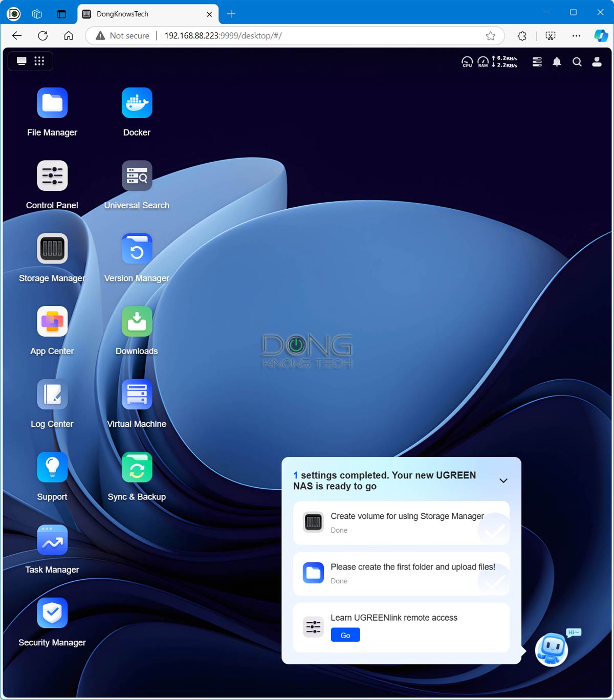The image size is (614, 700).
Task: Select the create first folder and upload card
Action: [x=401, y=574]
